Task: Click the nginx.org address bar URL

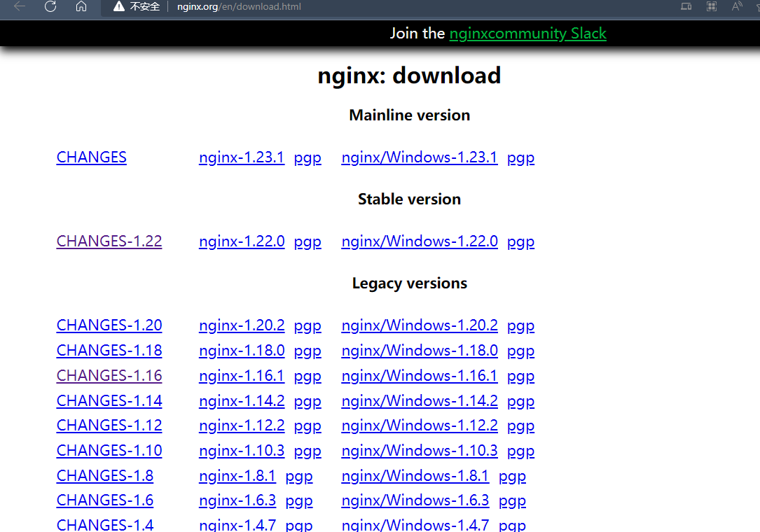Action: tap(239, 7)
